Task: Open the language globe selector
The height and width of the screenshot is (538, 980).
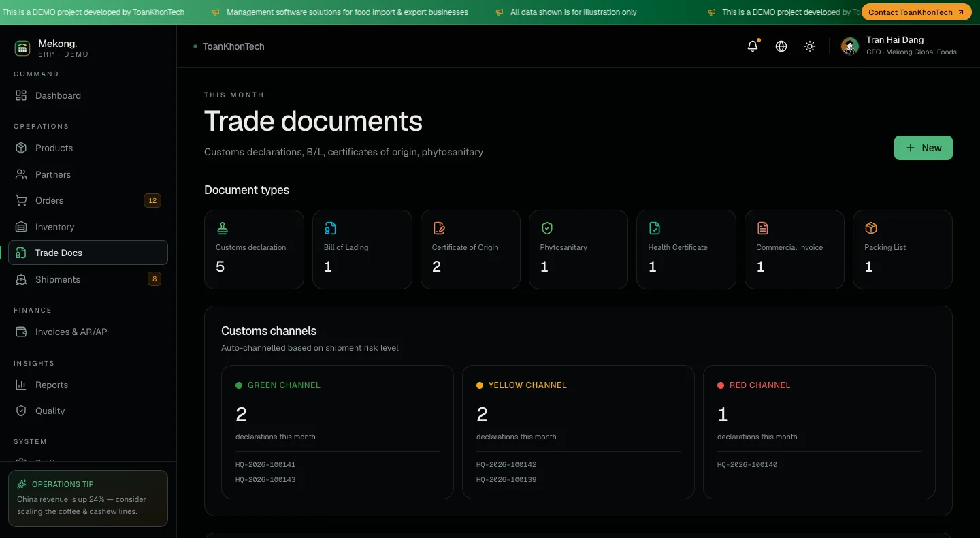Action: (781, 46)
